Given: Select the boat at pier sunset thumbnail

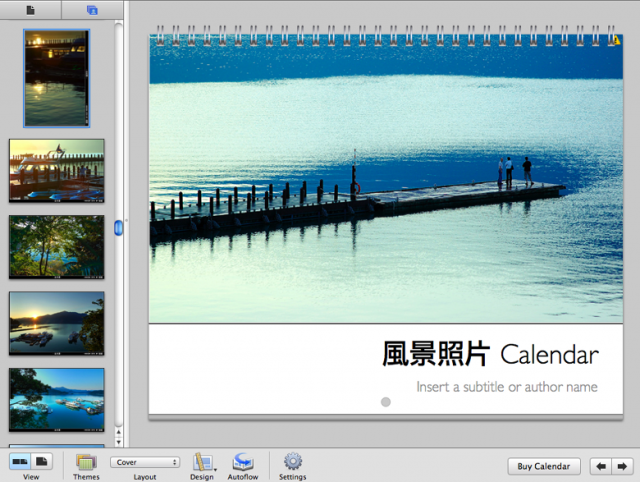Looking at the screenshot, I should [x=57, y=171].
